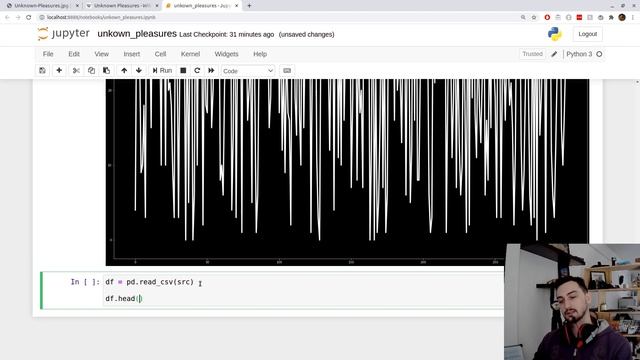This screenshot has height=360, width=640.
Task: Move the selected cell down
Action: tap(139, 71)
